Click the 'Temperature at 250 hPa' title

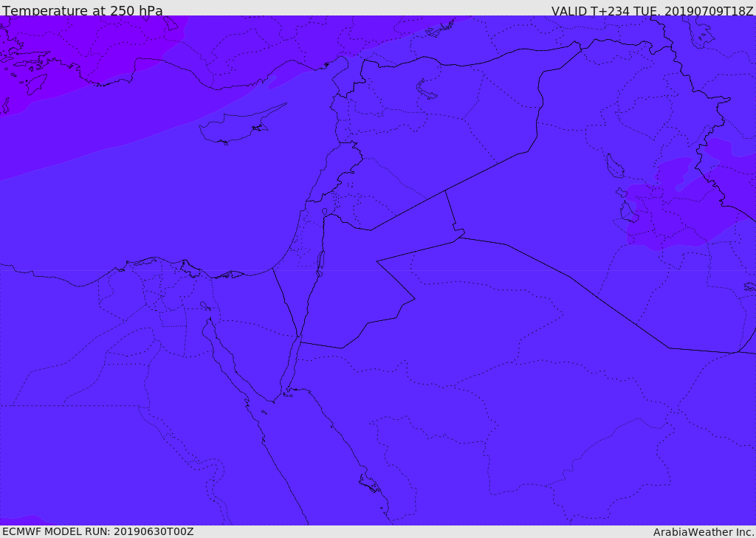(x=83, y=10)
